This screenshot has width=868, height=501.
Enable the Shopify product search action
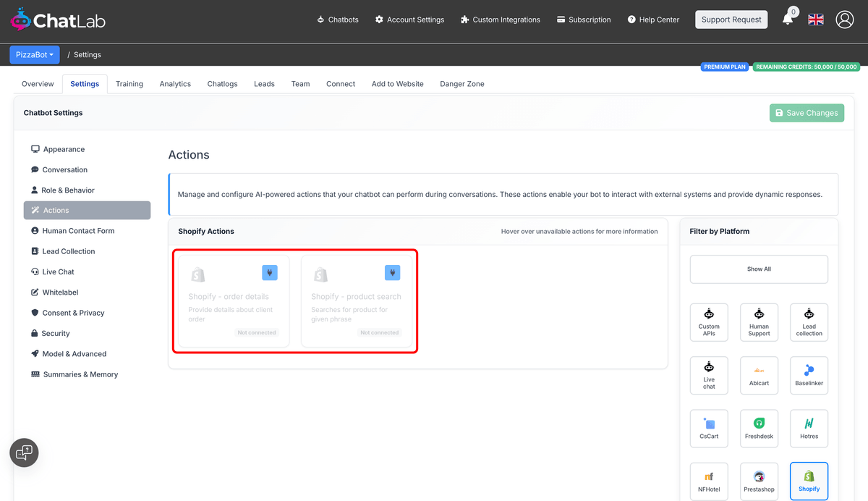click(x=392, y=272)
